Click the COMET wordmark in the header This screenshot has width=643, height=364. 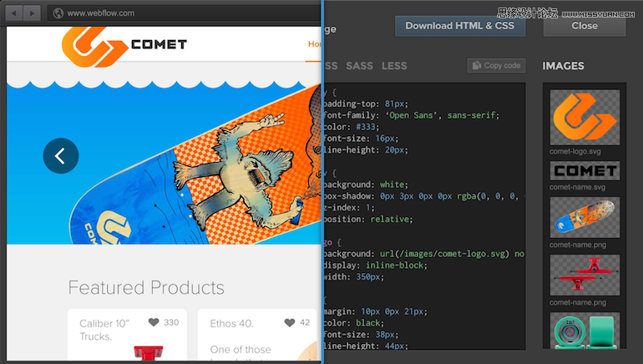pyautogui.click(x=159, y=44)
